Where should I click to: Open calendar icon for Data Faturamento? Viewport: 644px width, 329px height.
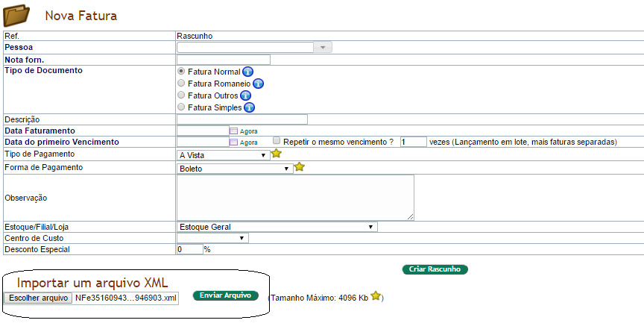(234, 131)
